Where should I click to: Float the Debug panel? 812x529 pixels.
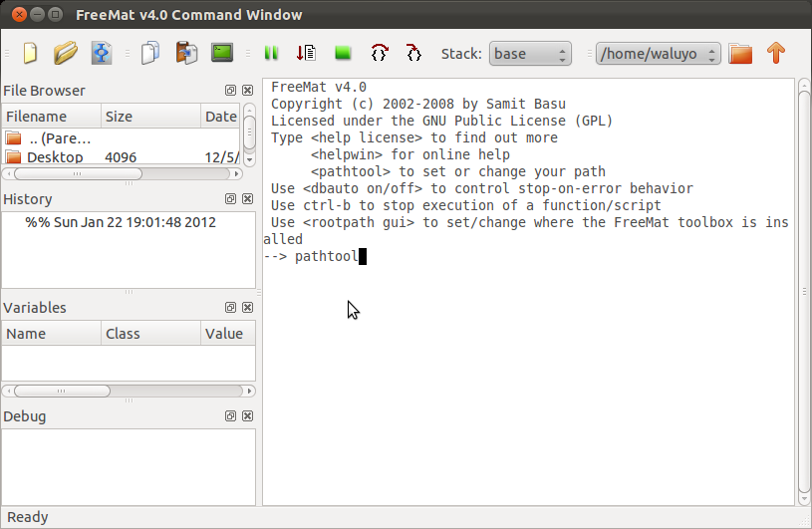tap(230, 416)
